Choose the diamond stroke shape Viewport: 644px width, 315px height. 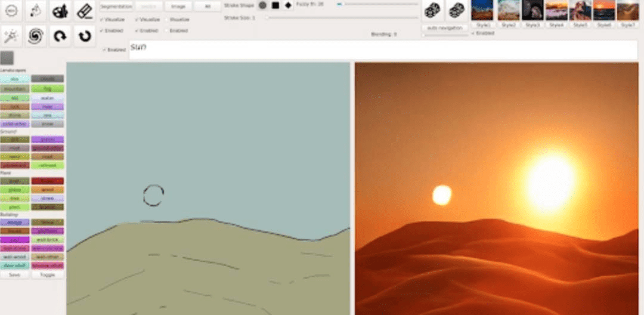pos(289,5)
